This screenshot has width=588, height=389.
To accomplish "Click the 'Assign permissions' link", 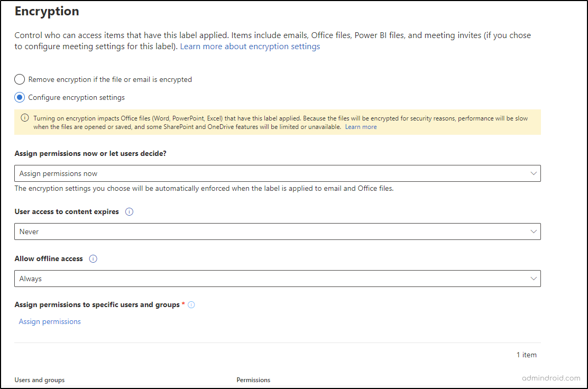I will (x=50, y=321).
